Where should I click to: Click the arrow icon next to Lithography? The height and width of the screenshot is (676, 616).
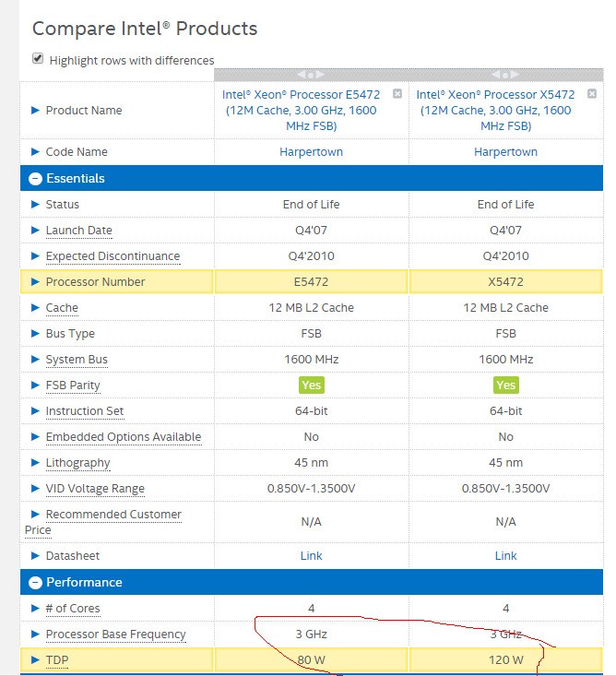(x=35, y=463)
